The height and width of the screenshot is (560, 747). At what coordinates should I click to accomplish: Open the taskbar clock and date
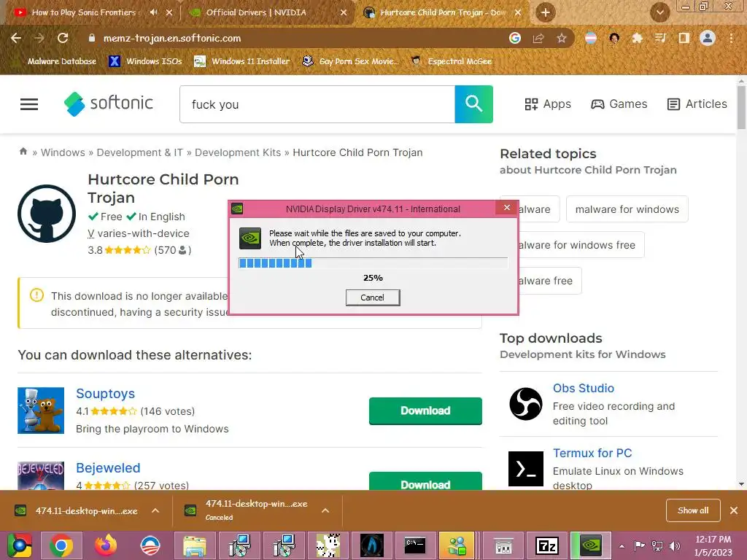coord(713,545)
